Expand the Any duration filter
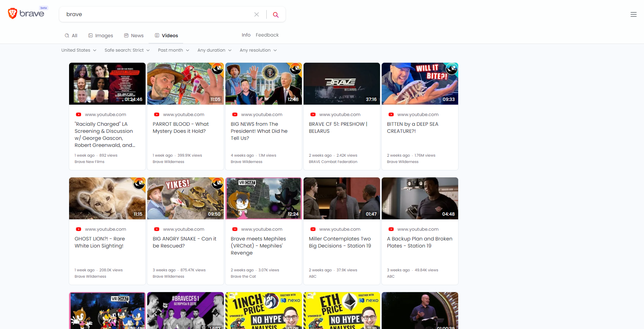Viewport: 644px width, 329px height. point(215,50)
